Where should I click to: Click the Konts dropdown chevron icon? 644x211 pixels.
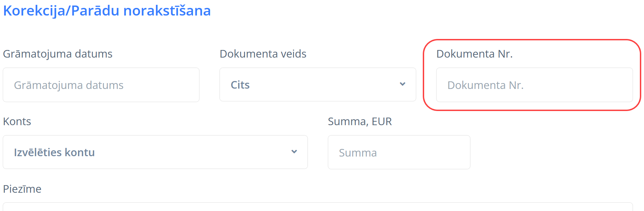coord(294,152)
